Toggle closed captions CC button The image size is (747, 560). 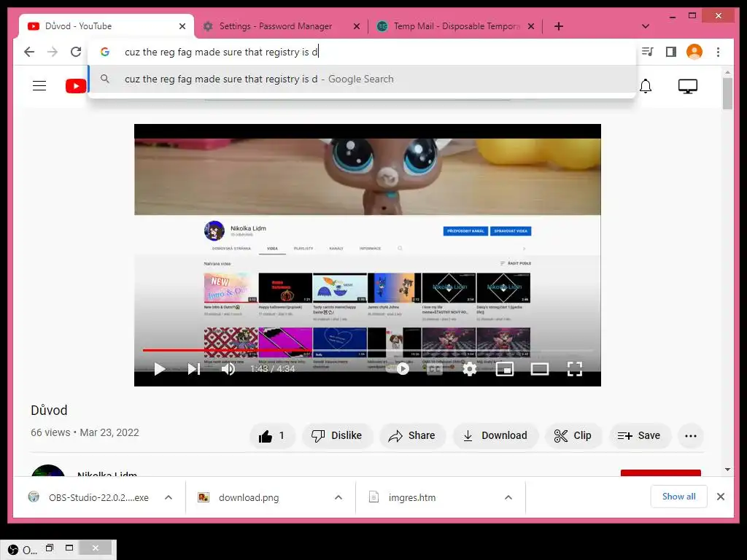[x=435, y=369]
